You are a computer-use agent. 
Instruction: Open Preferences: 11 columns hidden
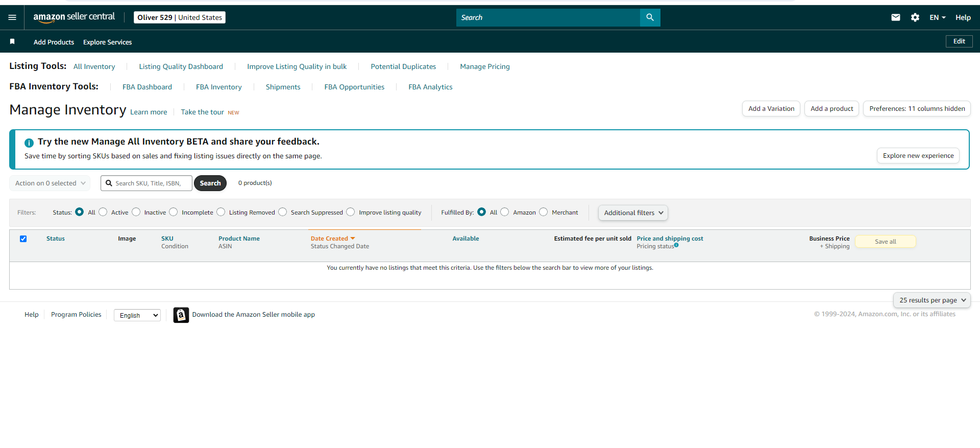click(x=917, y=108)
